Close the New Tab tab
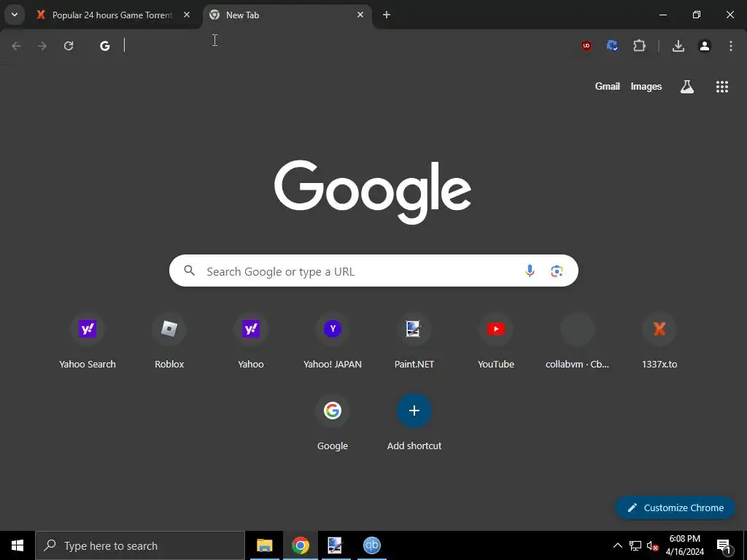Screen dimensions: 747x560 [x=360, y=15]
